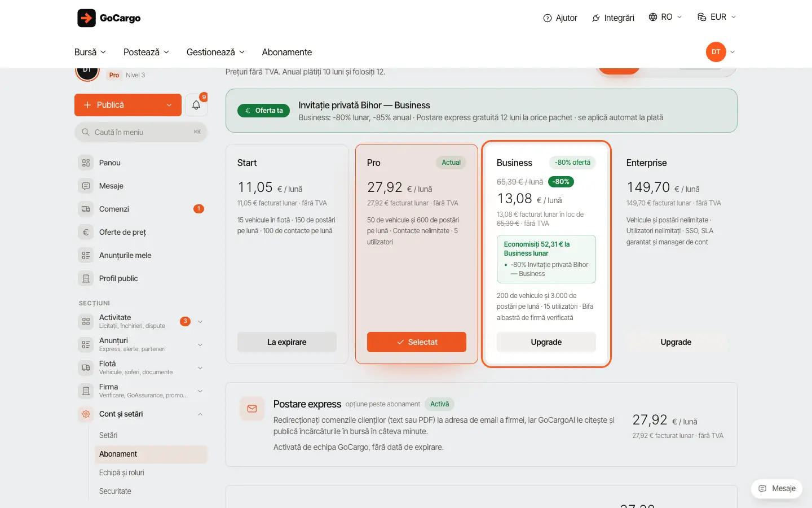Click the Profil public building icon
The image size is (812, 508).
(86, 278)
